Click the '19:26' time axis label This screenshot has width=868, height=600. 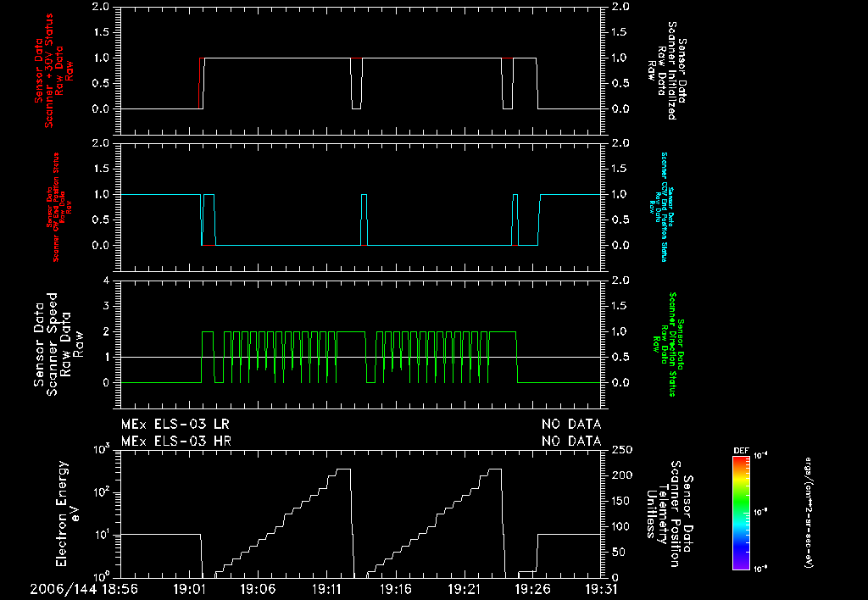point(532,589)
